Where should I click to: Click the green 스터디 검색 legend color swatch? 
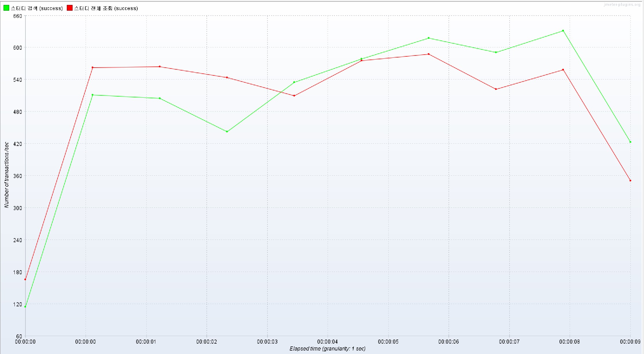[6, 8]
